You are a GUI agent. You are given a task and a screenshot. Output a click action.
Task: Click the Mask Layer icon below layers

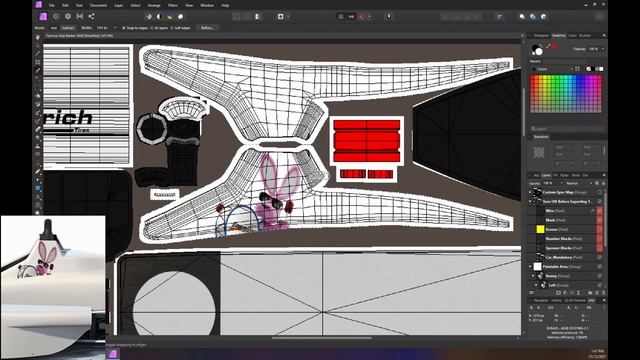coord(558,293)
